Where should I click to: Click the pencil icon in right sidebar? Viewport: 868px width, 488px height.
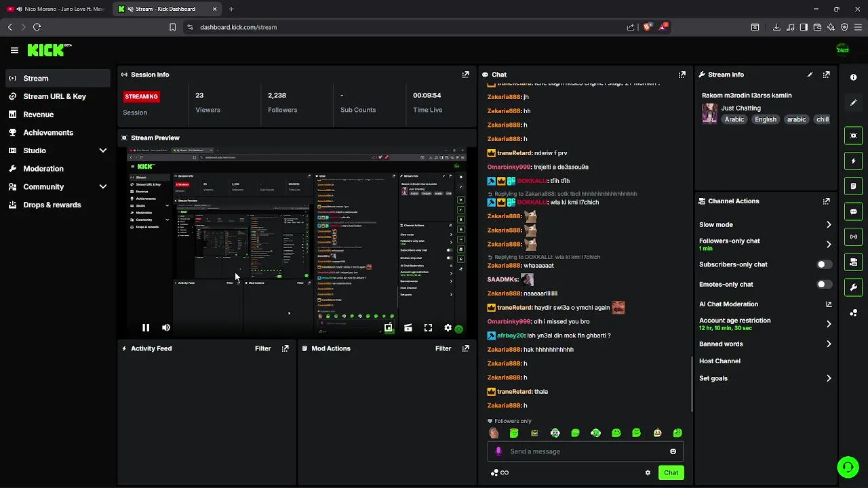854,102
